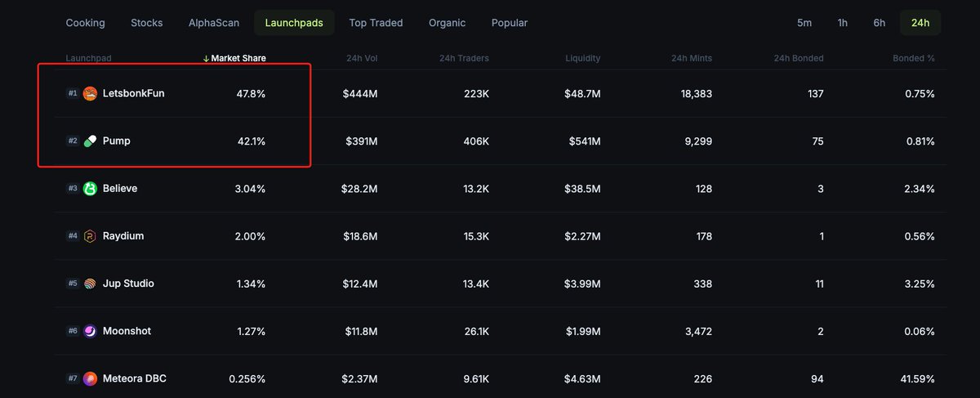Click the 0.256% market share value
Screen dimensions: 980x398
[x=247, y=378]
